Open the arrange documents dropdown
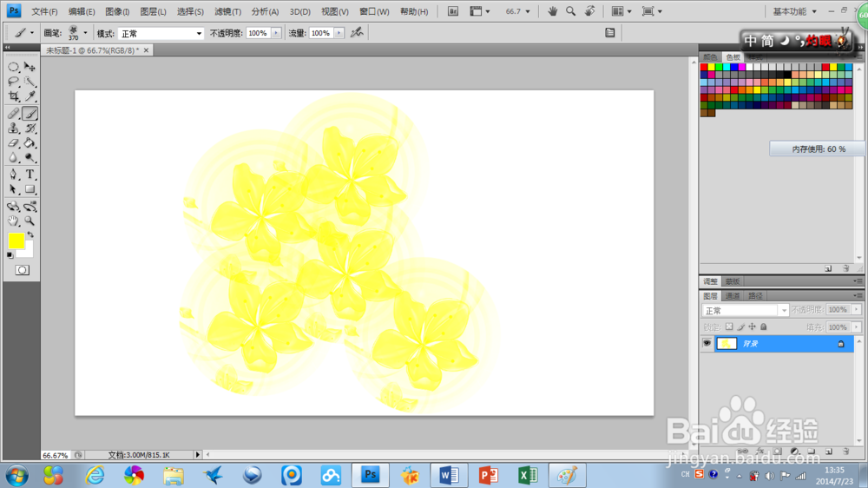This screenshot has height=488, width=868. pos(621,11)
